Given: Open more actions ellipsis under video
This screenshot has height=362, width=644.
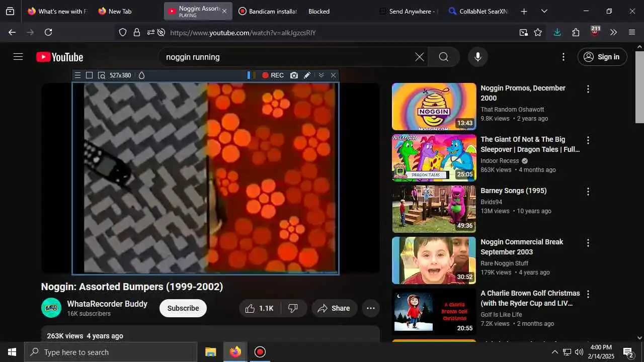Looking at the screenshot, I should (x=371, y=308).
